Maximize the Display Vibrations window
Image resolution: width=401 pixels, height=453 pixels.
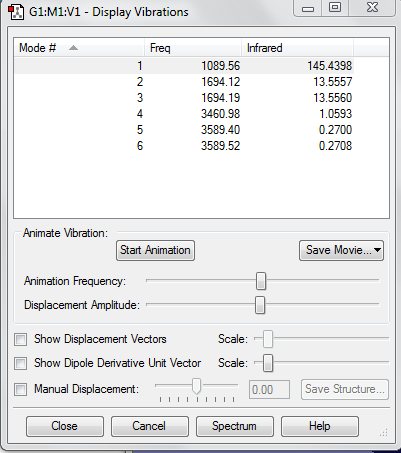335,7
